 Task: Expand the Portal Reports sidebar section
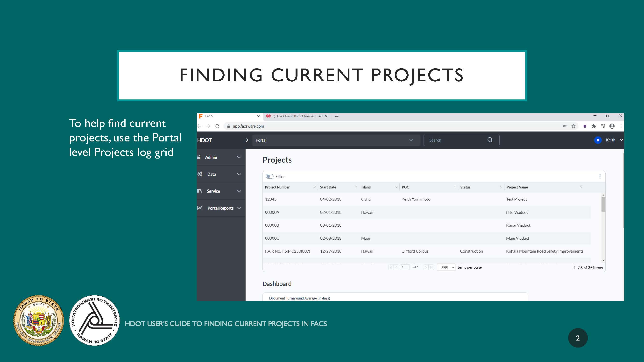coord(221,208)
